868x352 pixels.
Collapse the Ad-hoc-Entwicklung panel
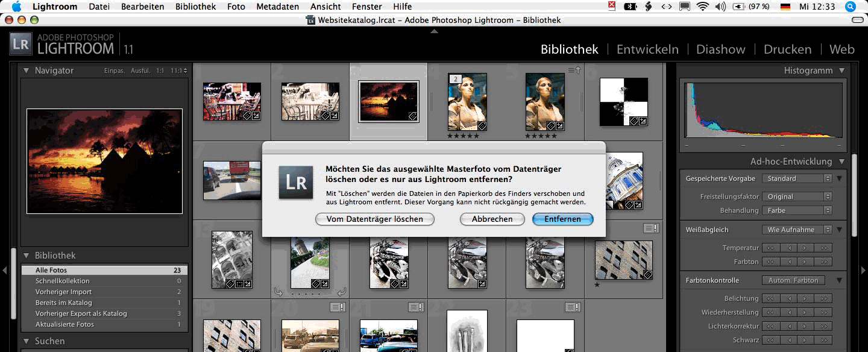click(842, 162)
